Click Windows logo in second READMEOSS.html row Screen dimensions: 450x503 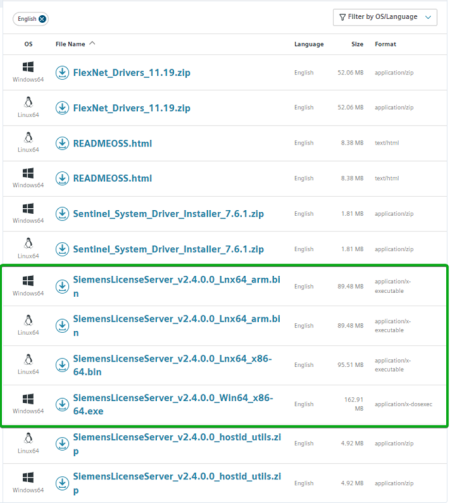(28, 173)
